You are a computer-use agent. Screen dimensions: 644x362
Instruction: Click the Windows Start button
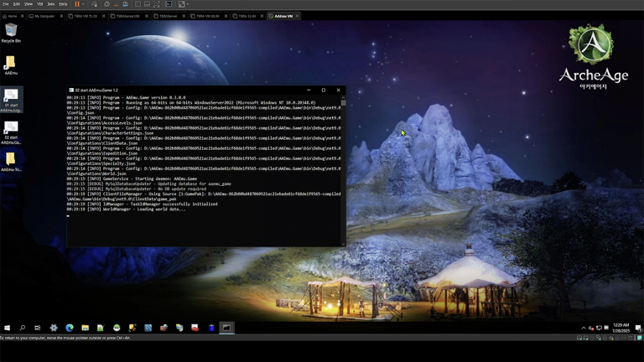(x=7, y=328)
